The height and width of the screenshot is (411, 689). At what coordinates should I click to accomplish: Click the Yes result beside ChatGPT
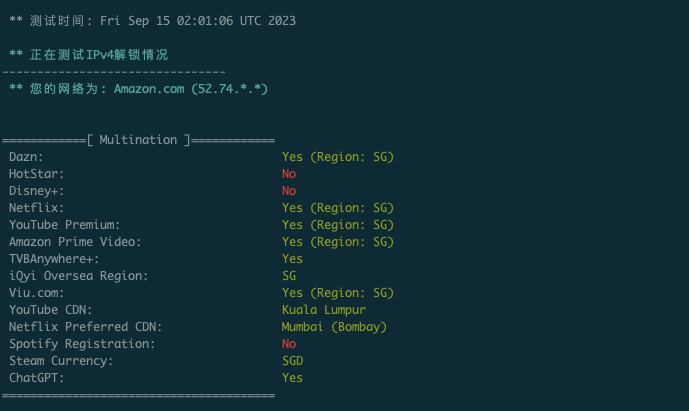[x=292, y=378]
